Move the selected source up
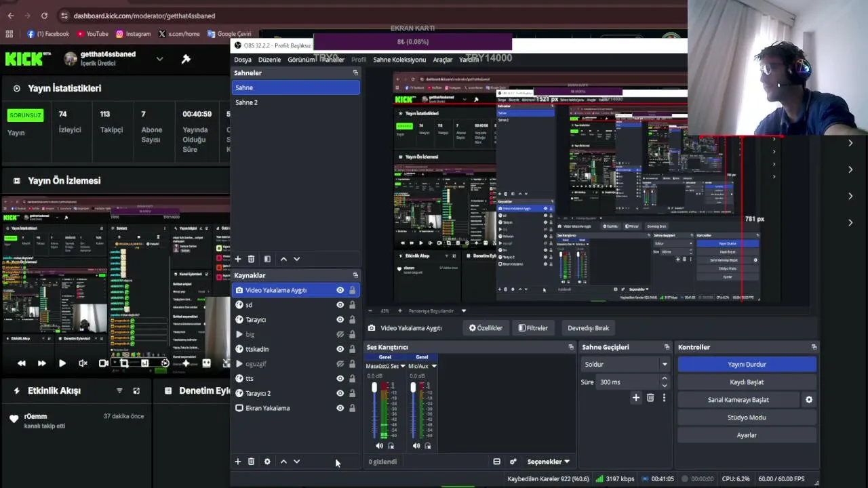Image resolution: width=868 pixels, height=488 pixels. (283, 462)
